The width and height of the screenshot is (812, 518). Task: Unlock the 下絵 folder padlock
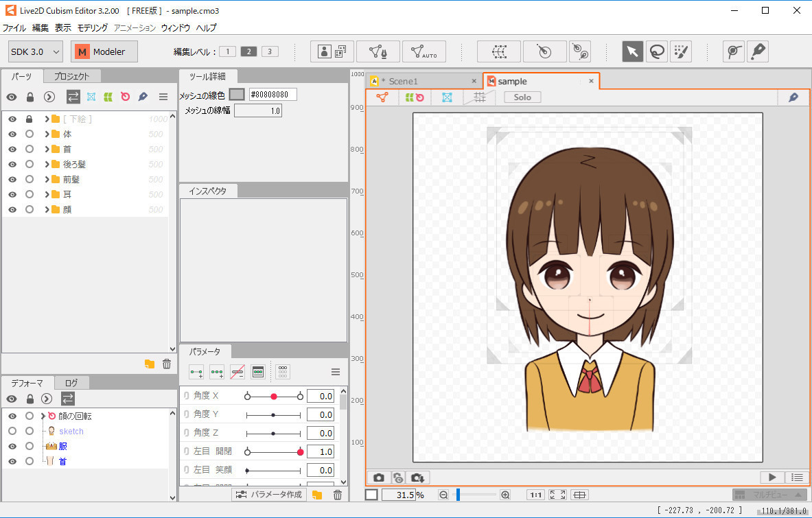pyautogui.click(x=28, y=118)
